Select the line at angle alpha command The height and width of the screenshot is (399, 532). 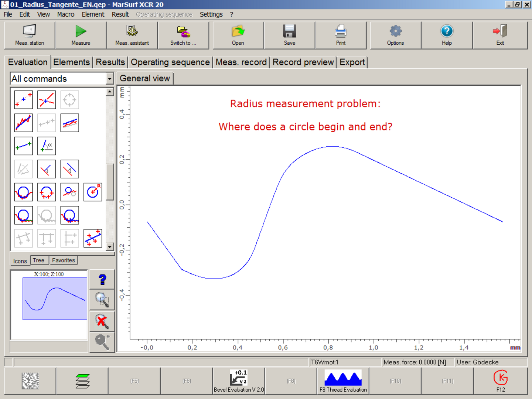coord(47,146)
